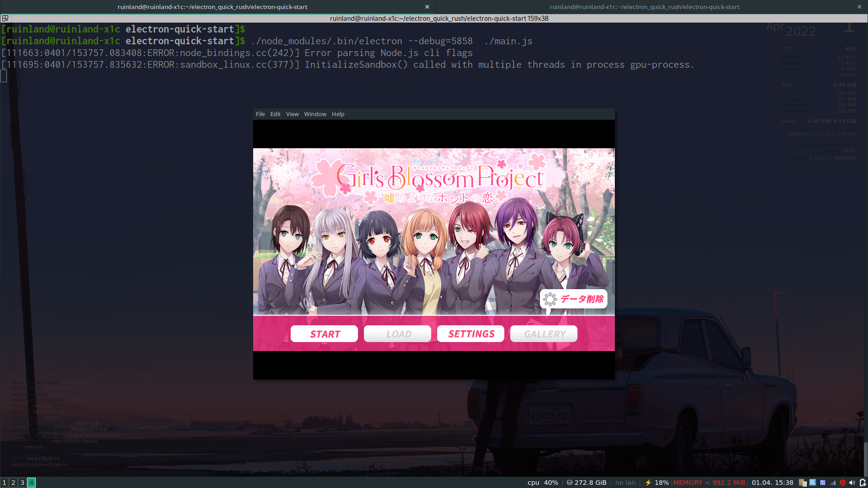Click the electron command line in terminal
The width and height of the screenshot is (868, 488).
(392, 41)
